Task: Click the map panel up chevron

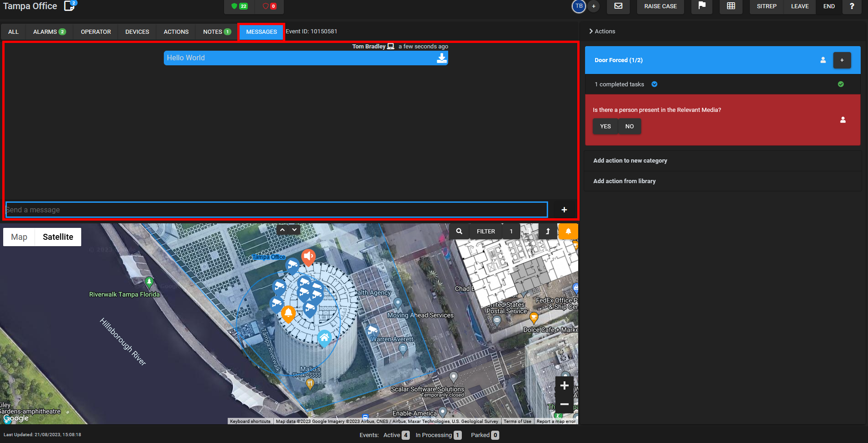Action: (x=282, y=230)
